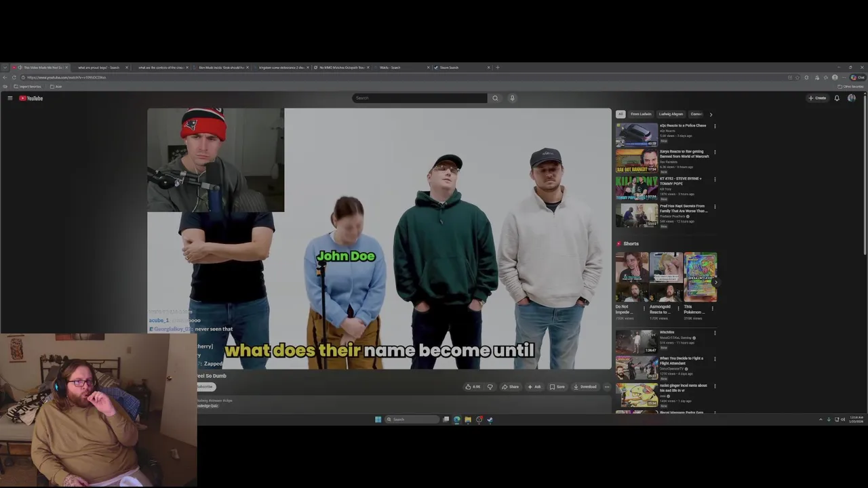Save the video to a playlist
Image resolution: width=868 pixels, height=488 pixels.
click(x=557, y=387)
